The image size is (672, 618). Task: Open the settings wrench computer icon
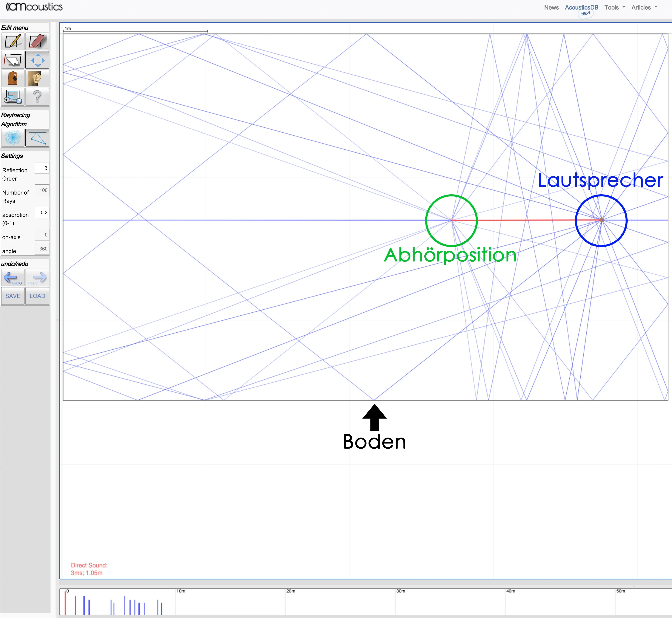click(13, 97)
